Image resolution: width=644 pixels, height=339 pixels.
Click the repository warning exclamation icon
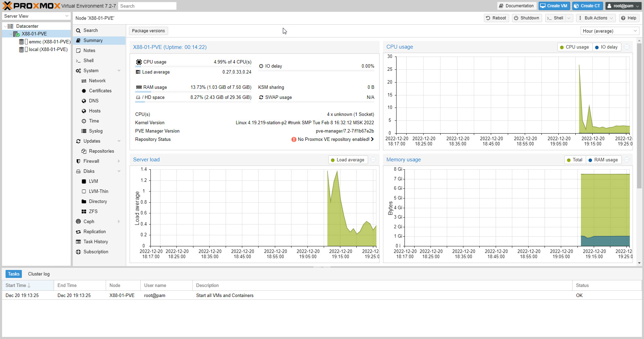click(294, 139)
